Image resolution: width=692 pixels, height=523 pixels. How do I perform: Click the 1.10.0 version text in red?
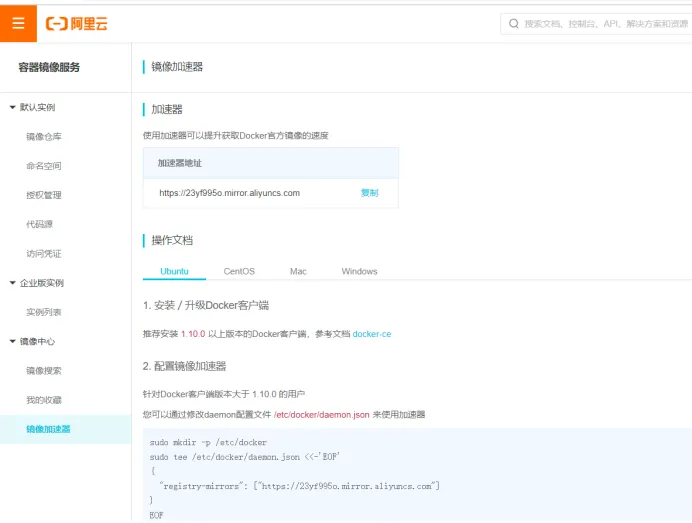point(193,334)
